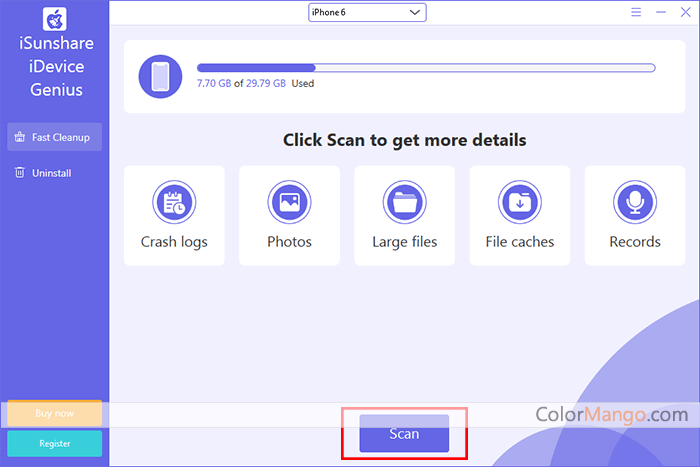The height and width of the screenshot is (467, 700).
Task: Minimize the iDevice Genius window
Action: [x=661, y=12]
